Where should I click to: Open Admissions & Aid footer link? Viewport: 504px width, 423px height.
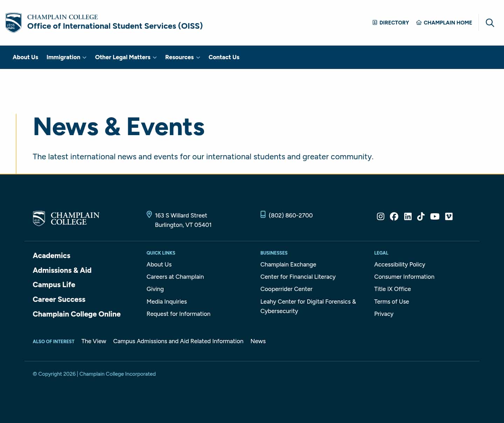(62, 270)
